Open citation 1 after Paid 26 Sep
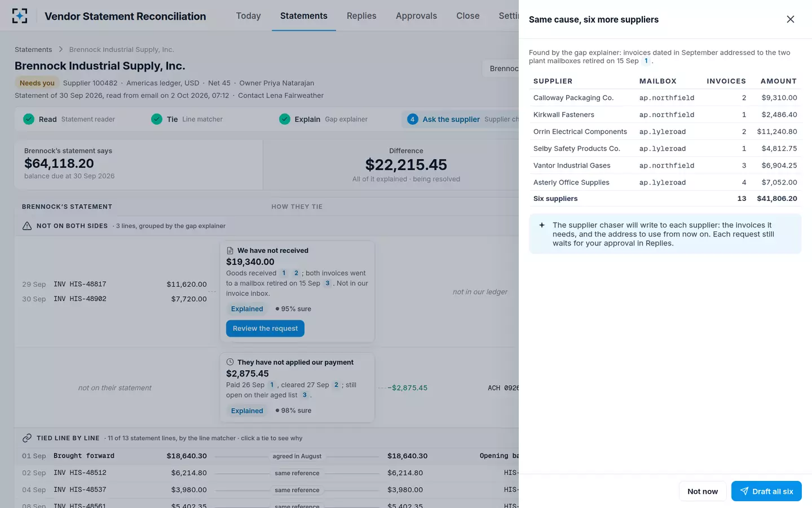This screenshot has width=812, height=508. [272, 385]
